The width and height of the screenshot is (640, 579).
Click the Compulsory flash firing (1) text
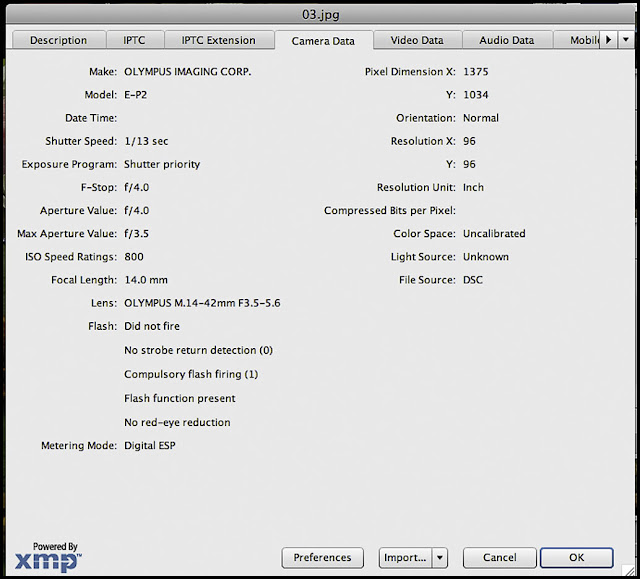[x=191, y=374]
